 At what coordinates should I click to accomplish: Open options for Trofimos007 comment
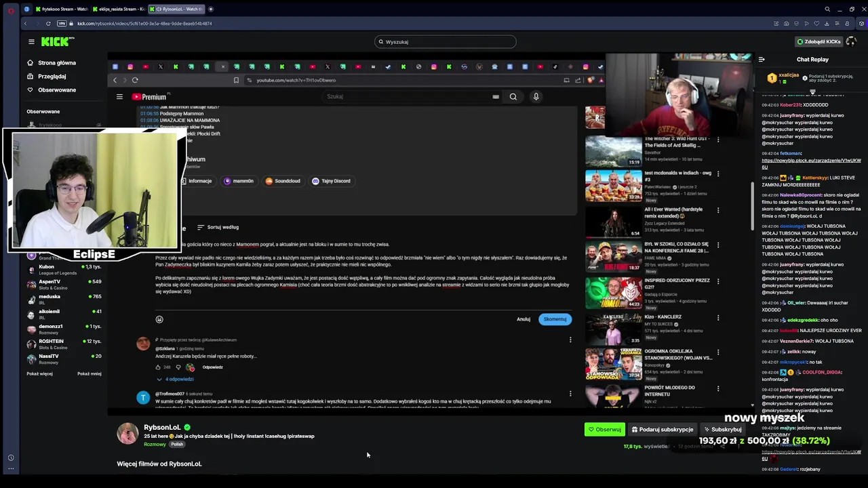[x=570, y=394]
